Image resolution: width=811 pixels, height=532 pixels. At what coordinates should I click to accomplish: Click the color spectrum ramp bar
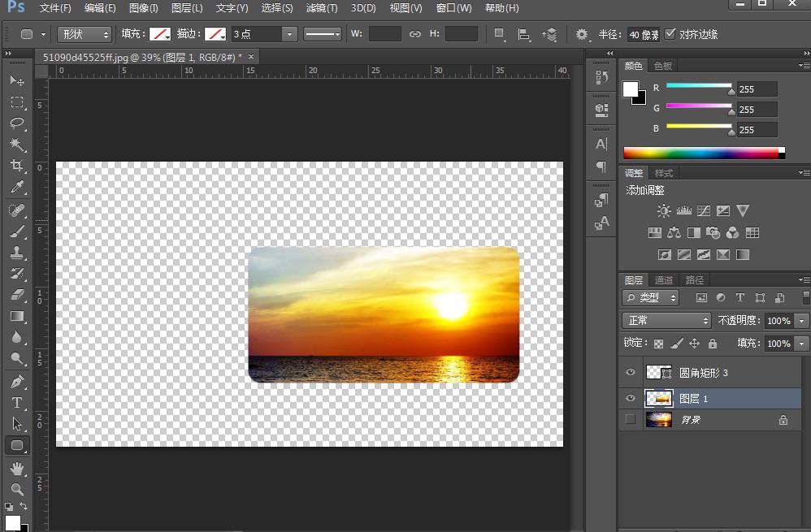tap(704, 153)
